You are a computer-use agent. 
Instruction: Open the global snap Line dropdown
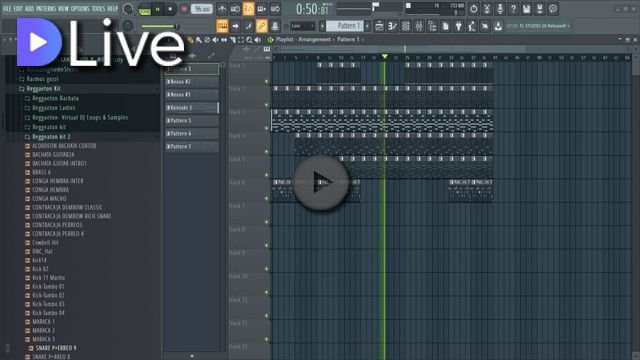pos(302,26)
